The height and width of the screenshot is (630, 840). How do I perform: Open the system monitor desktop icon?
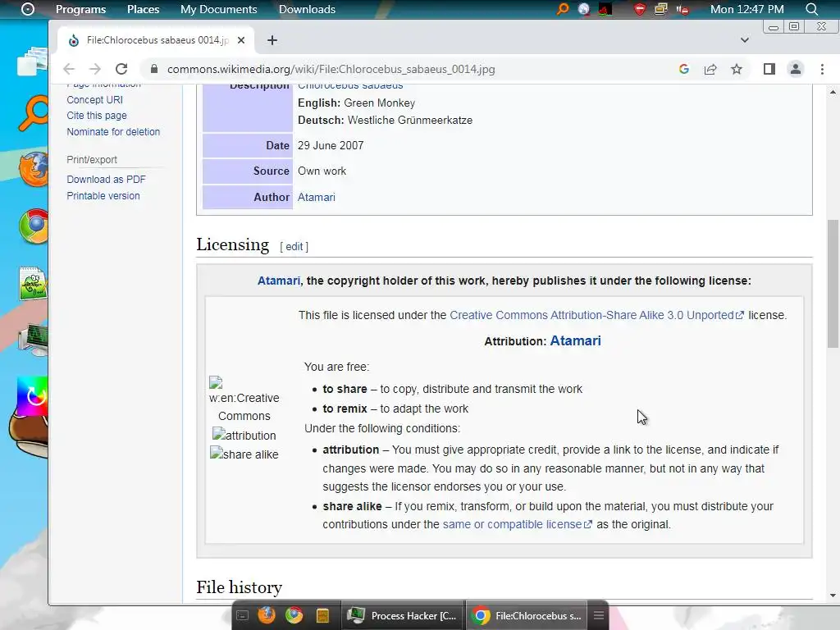click(33, 340)
